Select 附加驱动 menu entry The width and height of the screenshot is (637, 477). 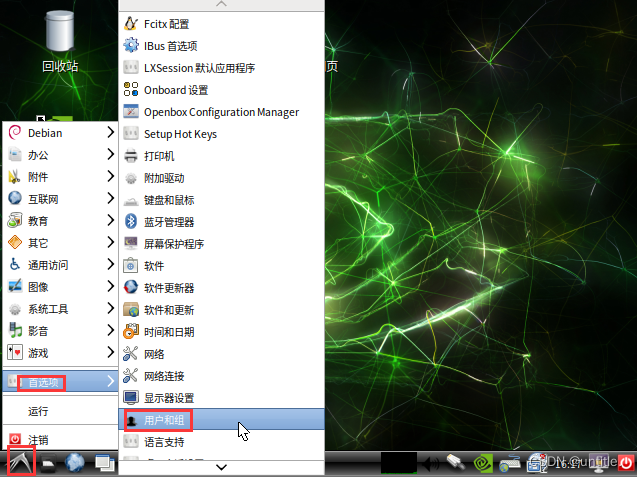click(221, 178)
